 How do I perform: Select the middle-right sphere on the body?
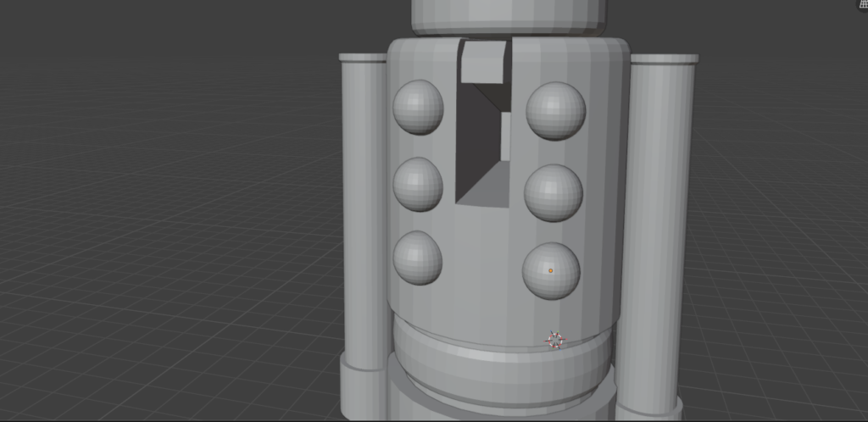tap(553, 192)
